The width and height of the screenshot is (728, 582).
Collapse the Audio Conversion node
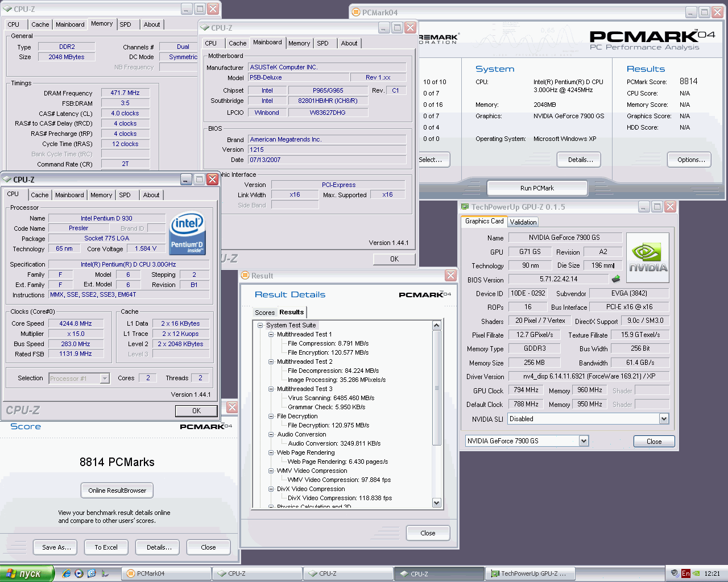point(271,434)
